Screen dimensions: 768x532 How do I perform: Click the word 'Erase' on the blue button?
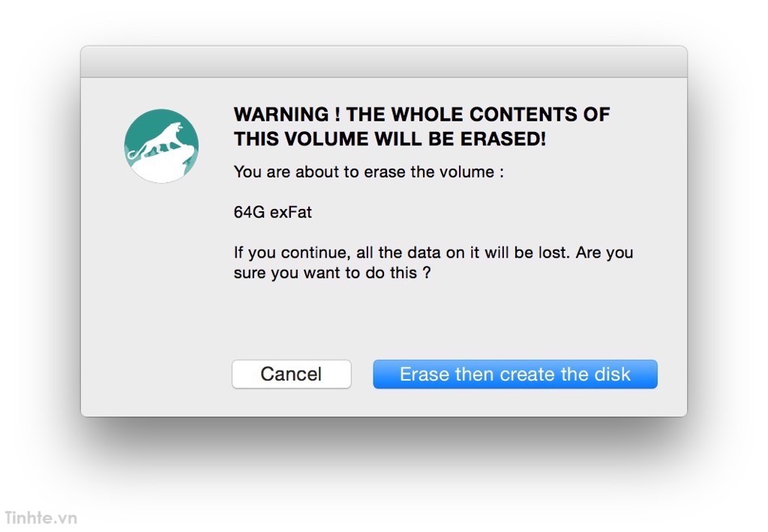[424, 375]
